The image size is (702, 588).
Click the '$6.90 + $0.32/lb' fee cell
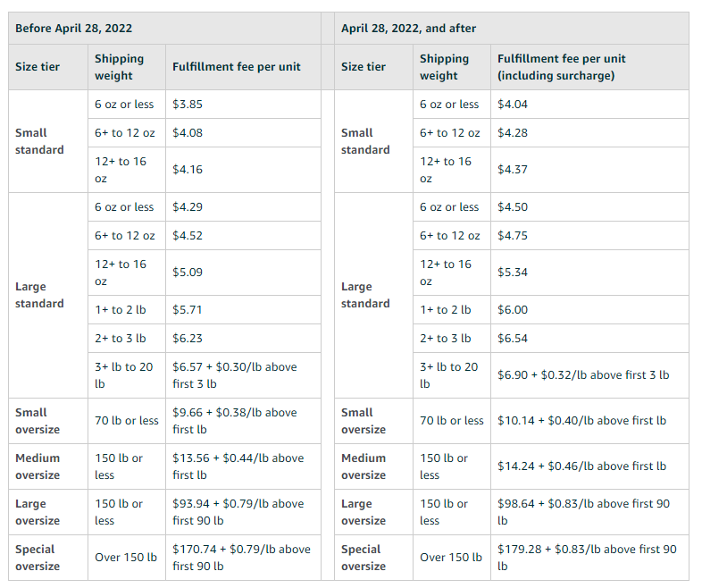tap(582, 375)
